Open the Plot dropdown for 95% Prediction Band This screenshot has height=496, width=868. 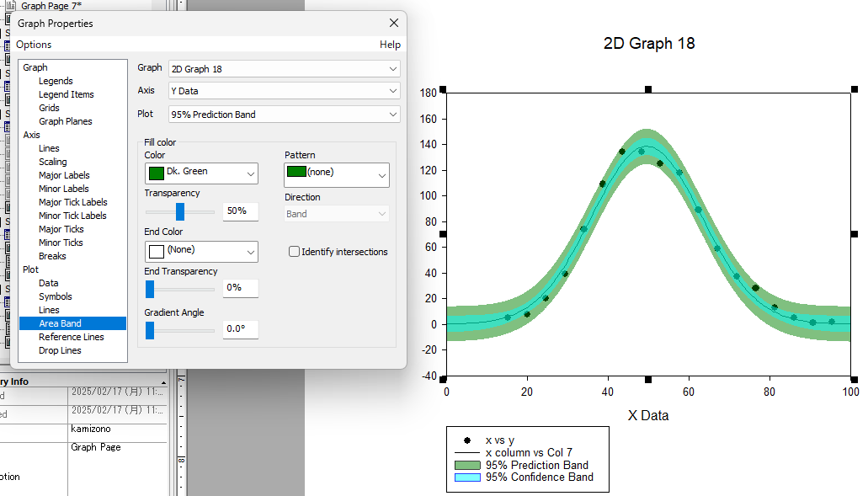[x=284, y=115]
